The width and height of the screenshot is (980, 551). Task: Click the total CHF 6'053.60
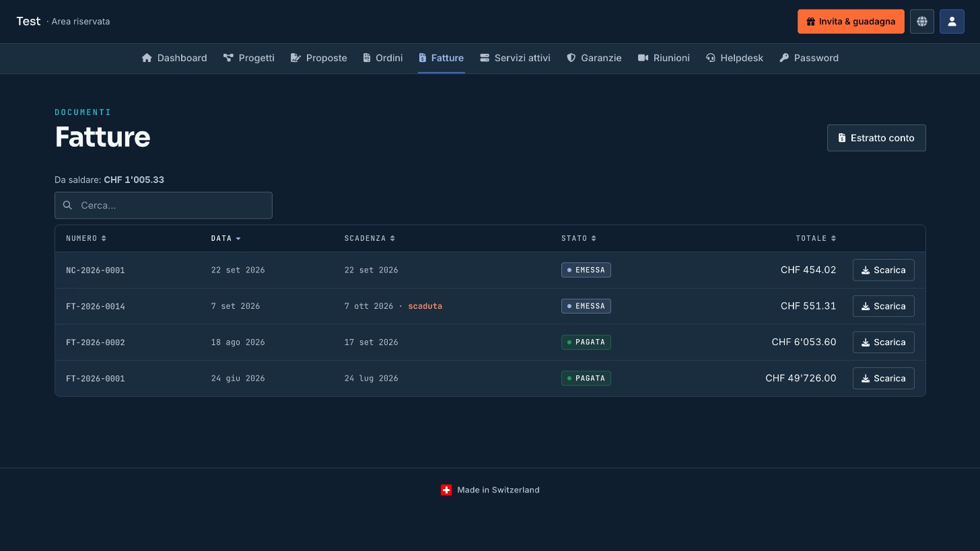click(804, 342)
